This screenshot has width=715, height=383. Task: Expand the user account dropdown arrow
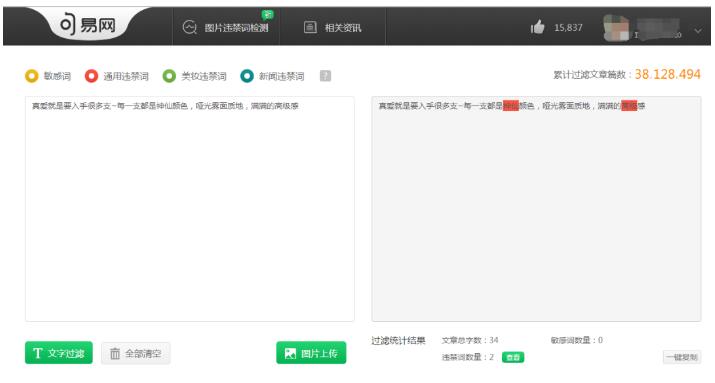point(698,31)
